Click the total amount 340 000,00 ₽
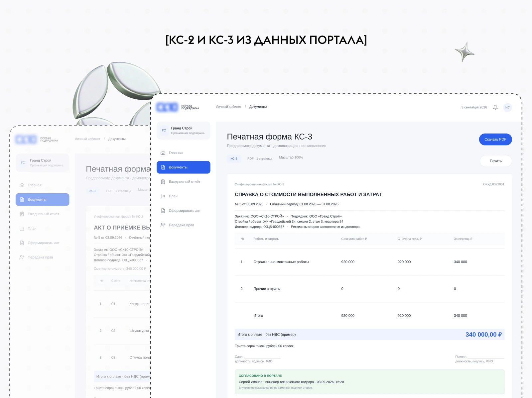The width and height of the screenshot is (532, 398). click(483, 335)
